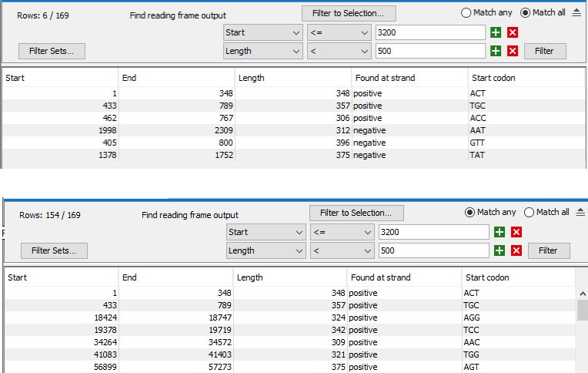588x373 pixels.
Task: Click the green plus beside lower panel's Start criterion
Action: tap(499, 232)
